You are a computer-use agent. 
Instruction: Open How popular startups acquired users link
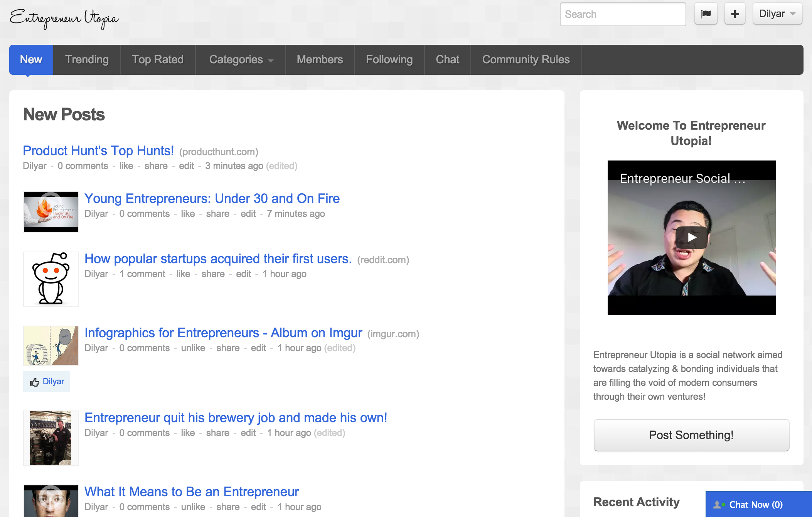218,259
